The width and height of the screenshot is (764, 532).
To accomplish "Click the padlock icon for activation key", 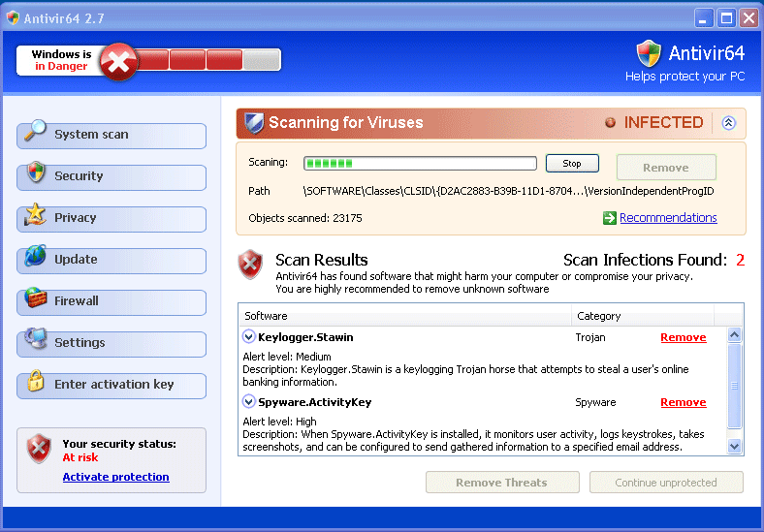I will (x=36, y=382).
